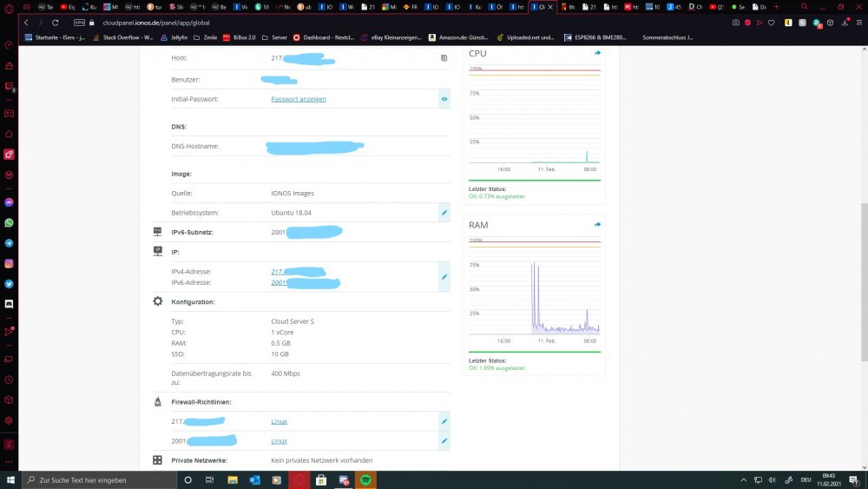Toggle the eye icon to show initial password

[x=444, y=99]
